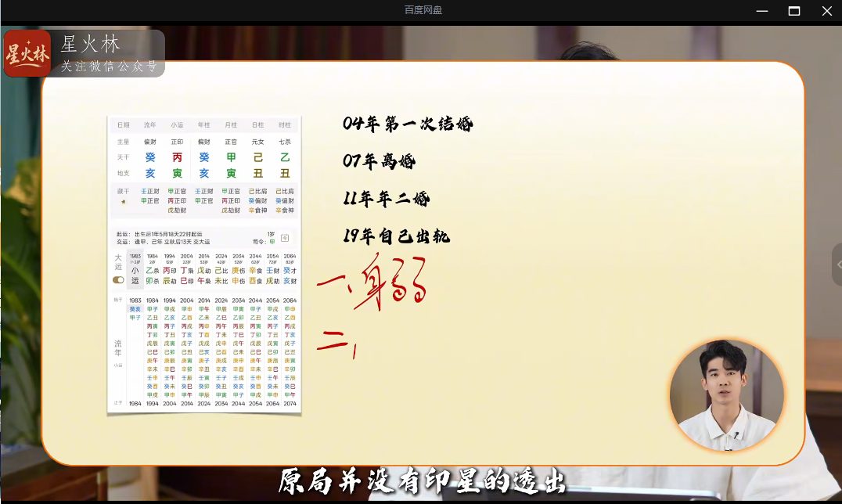Viewport: 842px width, 504px height.
Task: Choose the 壬财 2054 大运 period
Action: (x=273, y=269)
